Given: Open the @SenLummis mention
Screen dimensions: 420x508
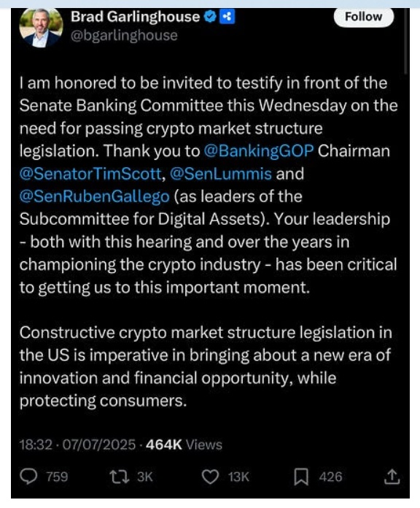Looking at the screenshot, I should (220, 174).
